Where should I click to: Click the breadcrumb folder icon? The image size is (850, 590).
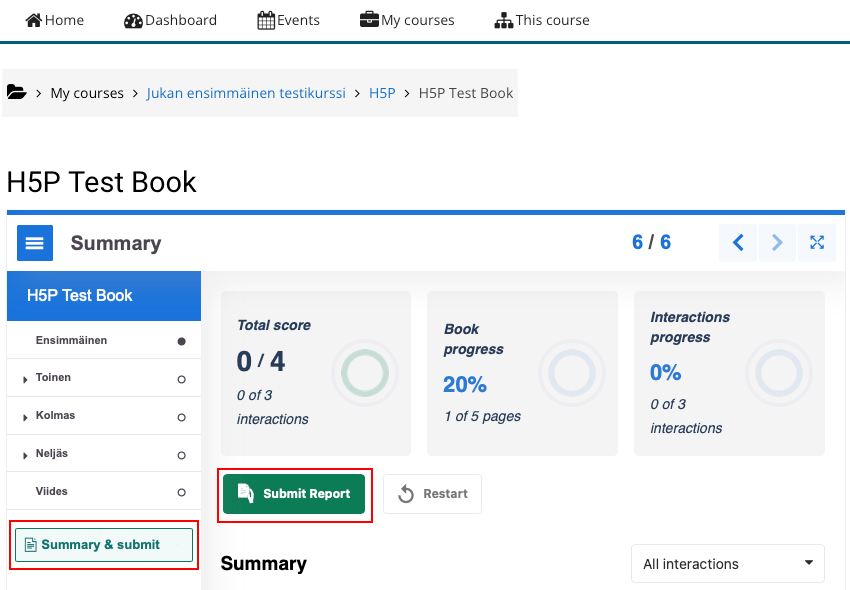(16, 91)
